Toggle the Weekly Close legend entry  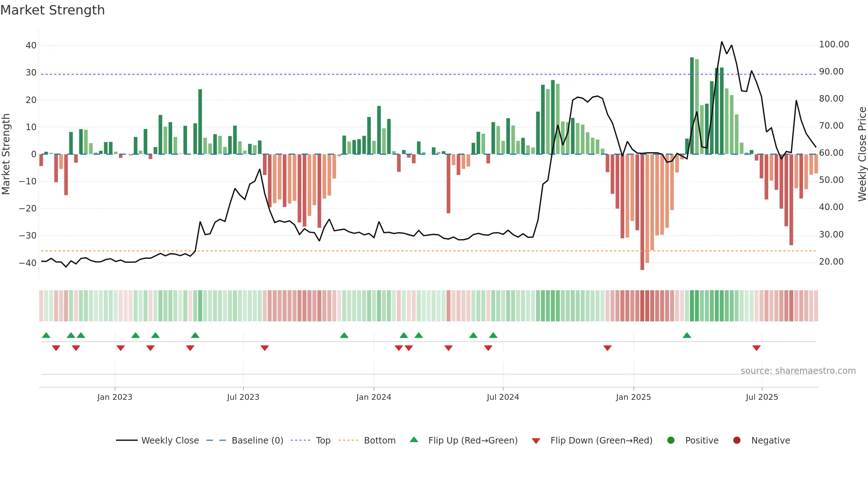pos(157,440)
